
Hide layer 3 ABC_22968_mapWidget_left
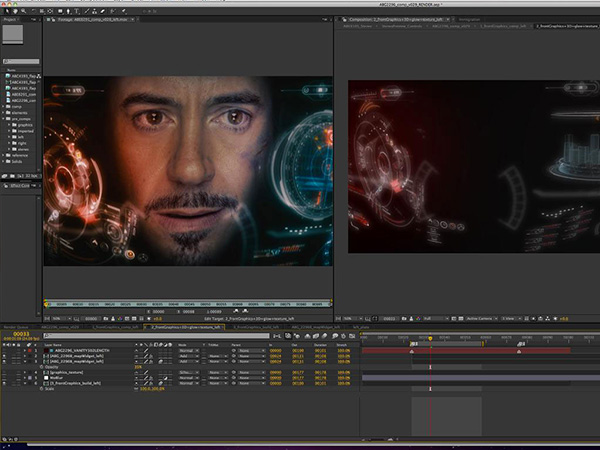(4, 361)
